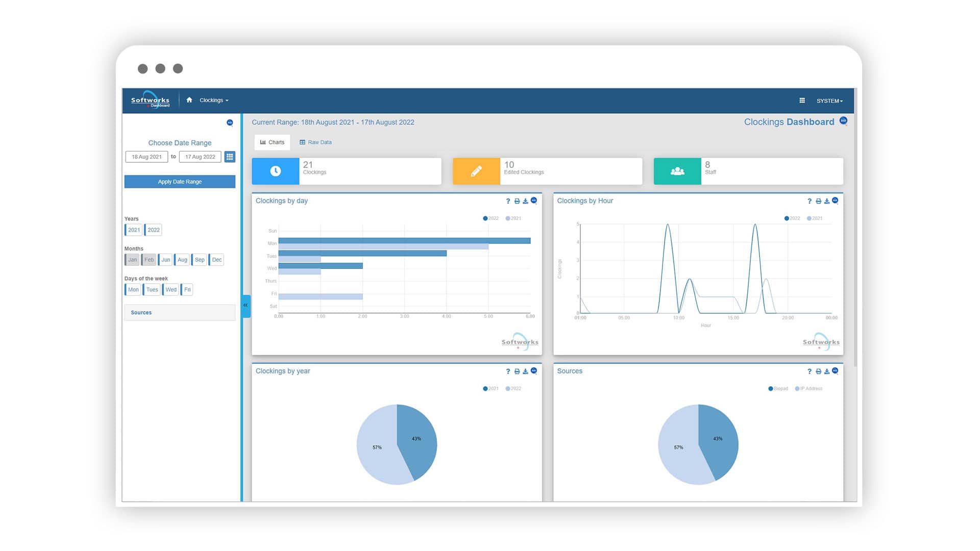Click the chat bubble icon in sidebar top

[230, 122]
